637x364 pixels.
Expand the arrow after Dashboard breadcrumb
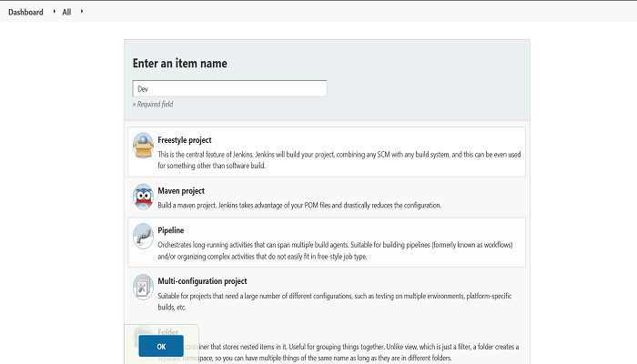pos(54,11)
